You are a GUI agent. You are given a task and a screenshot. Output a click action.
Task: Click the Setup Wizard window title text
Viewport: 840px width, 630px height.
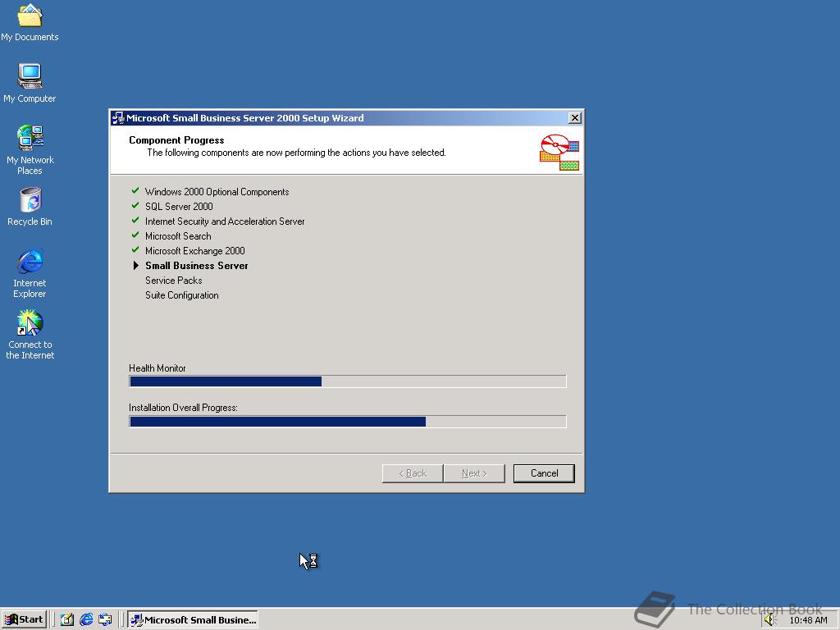pyautogui.click(x=244, y=118)
